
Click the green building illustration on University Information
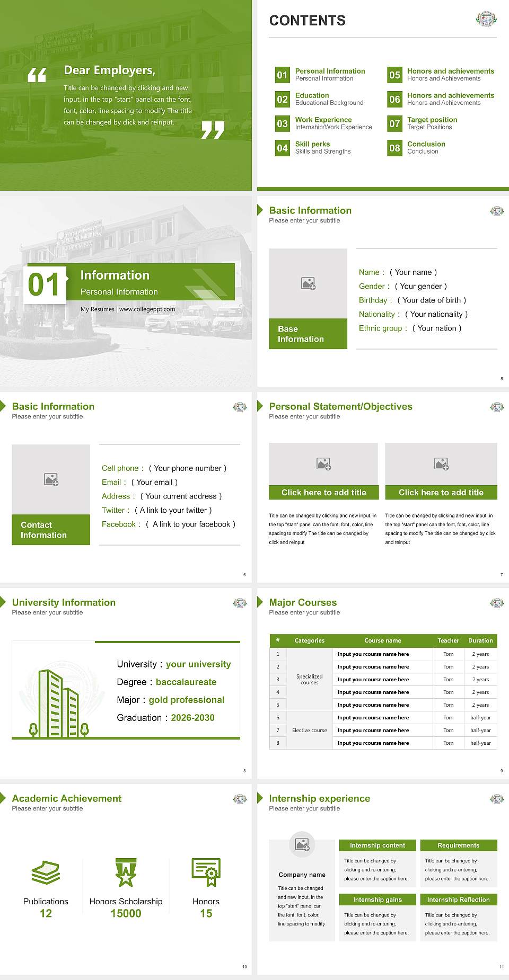[58, 703]
